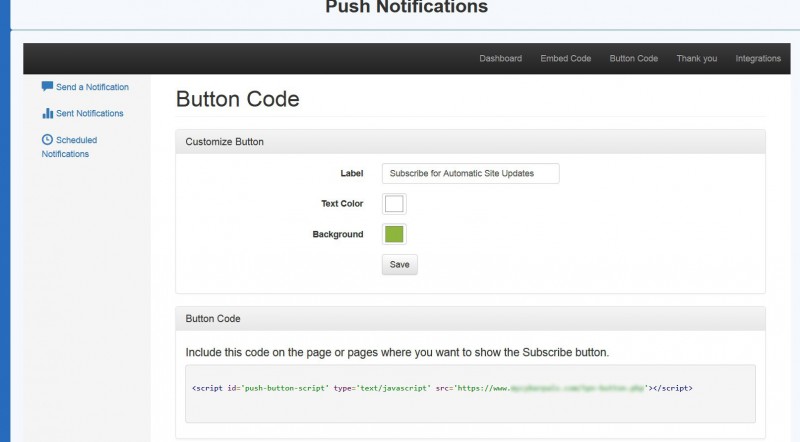
Task: Open Sent Notifications link
Action: coord(90,113)
